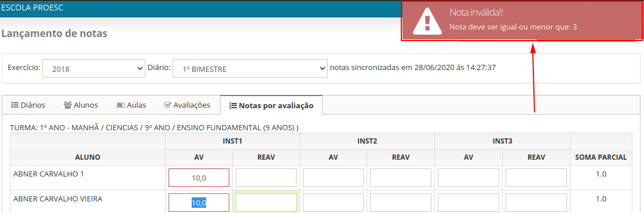
Task: Click the notas sincronizadas timestamp text
Action: click(413, 67)
